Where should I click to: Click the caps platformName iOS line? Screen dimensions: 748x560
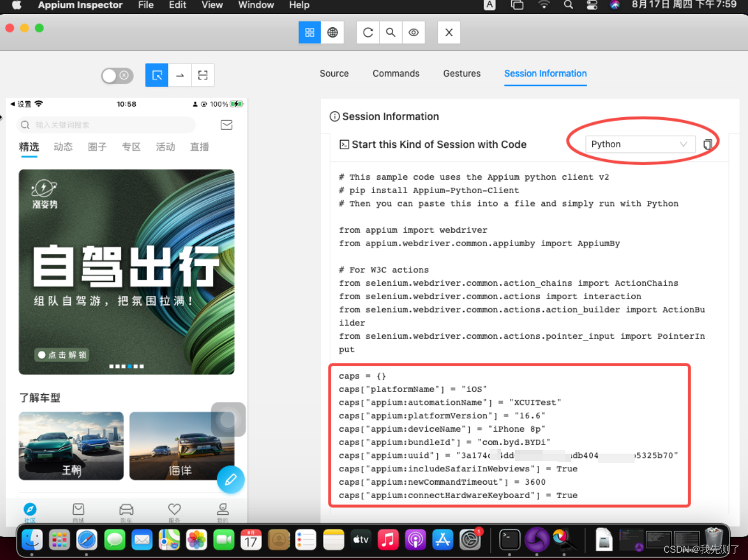(x=413, y=389)
